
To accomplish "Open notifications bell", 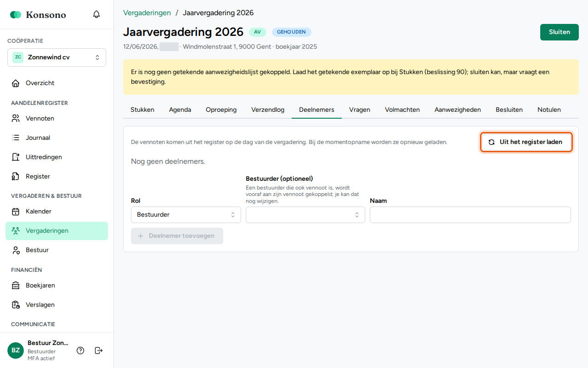I will (x=96, y=15).
